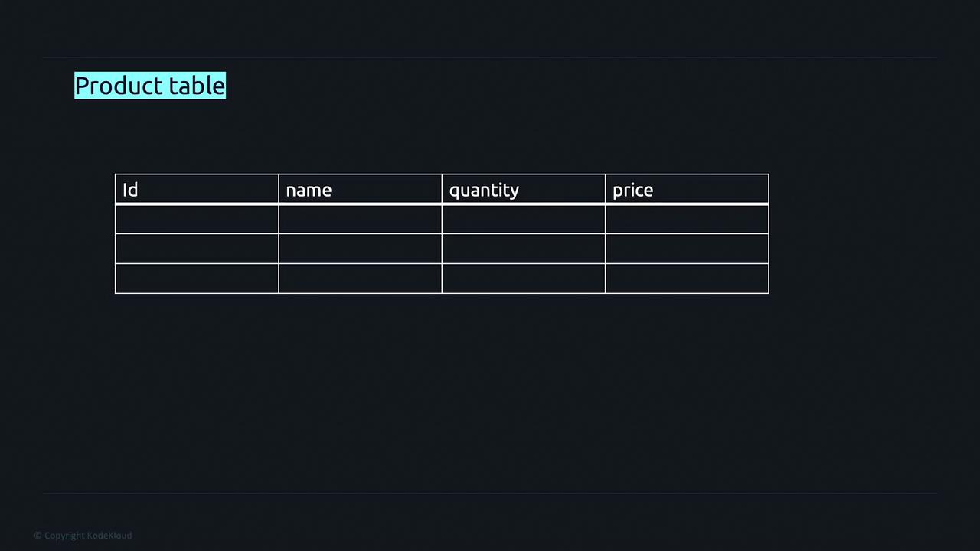Select last row cell under price
980x551 pixels.
tap(686, 279)
